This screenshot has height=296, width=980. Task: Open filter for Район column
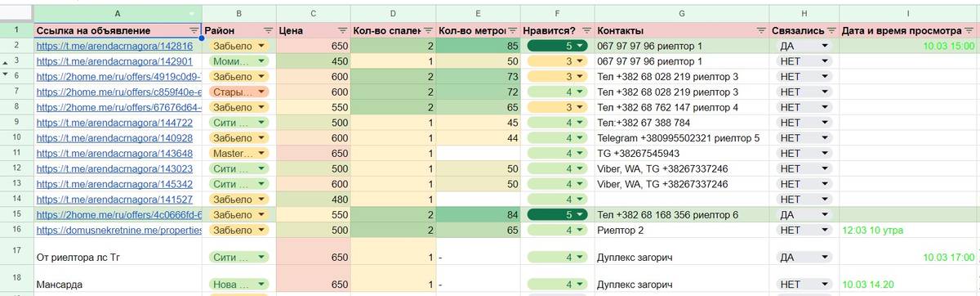268,29
